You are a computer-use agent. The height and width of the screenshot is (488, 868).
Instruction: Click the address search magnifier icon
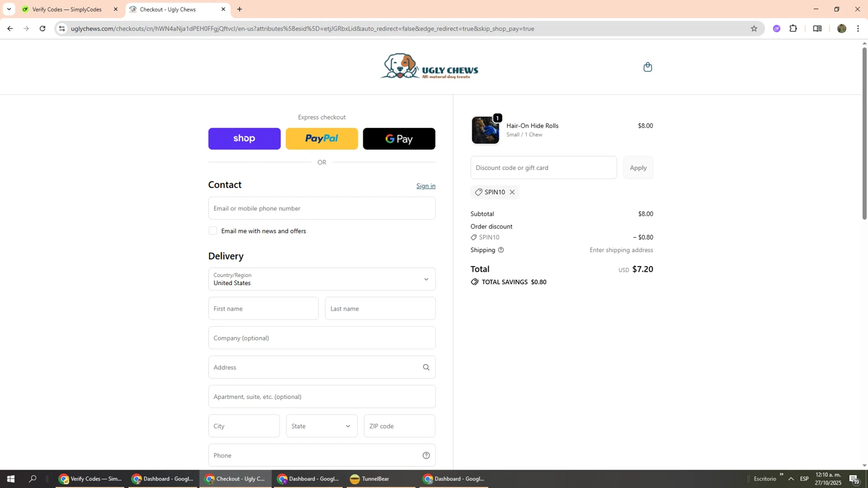click(x=426, y=367)
